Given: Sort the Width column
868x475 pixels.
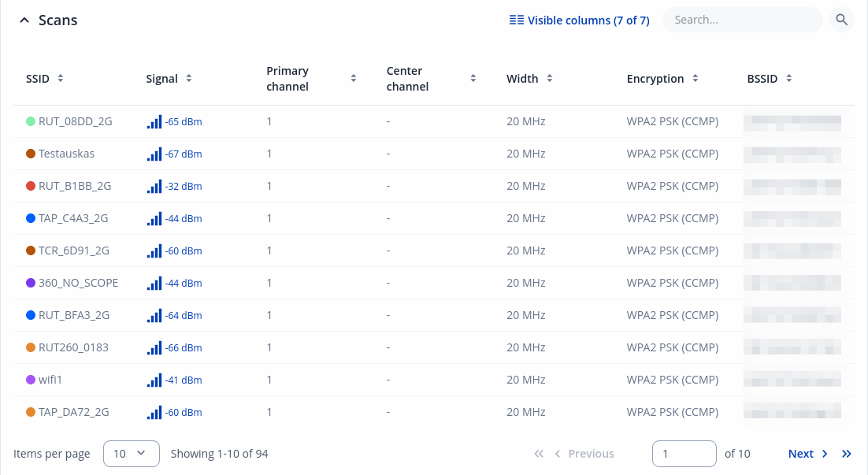Looking at the screenshot, I should pos(550,79).
